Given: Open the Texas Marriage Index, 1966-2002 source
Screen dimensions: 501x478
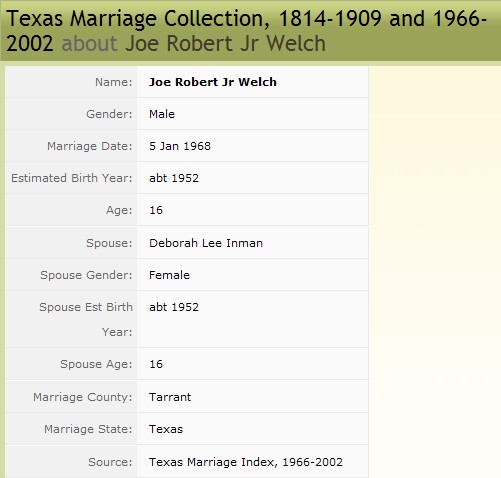Looking at the screenshot, I should tap(246, 462).
